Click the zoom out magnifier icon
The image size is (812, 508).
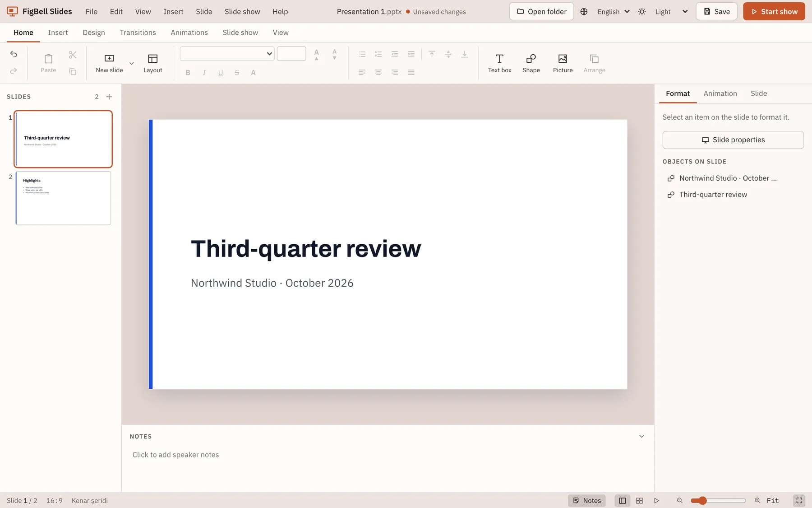[x=679, y=500]
